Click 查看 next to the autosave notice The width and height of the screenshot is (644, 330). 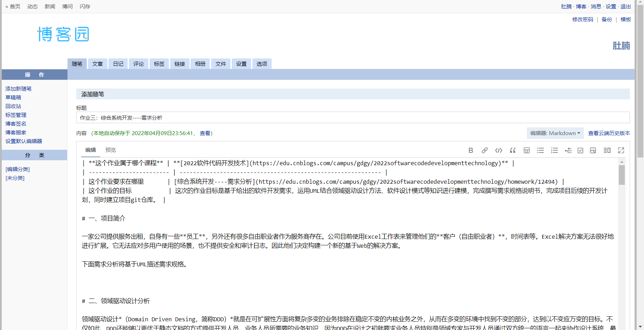[x=205, y=133]
